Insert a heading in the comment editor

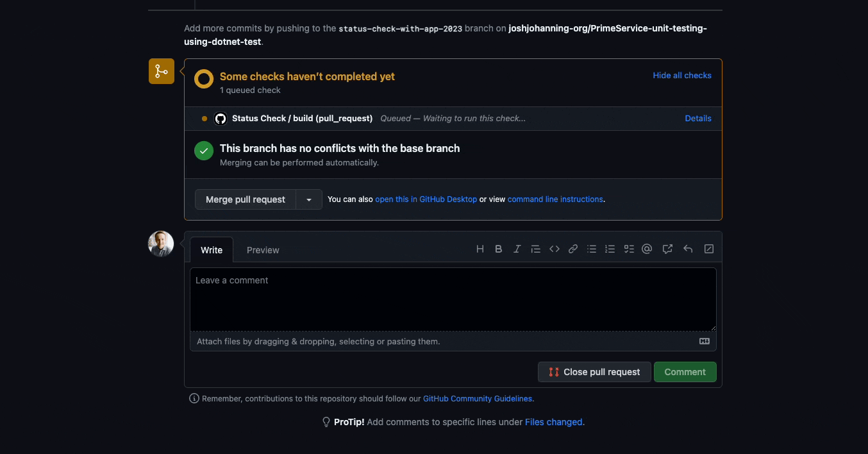[x=480, y=249]
